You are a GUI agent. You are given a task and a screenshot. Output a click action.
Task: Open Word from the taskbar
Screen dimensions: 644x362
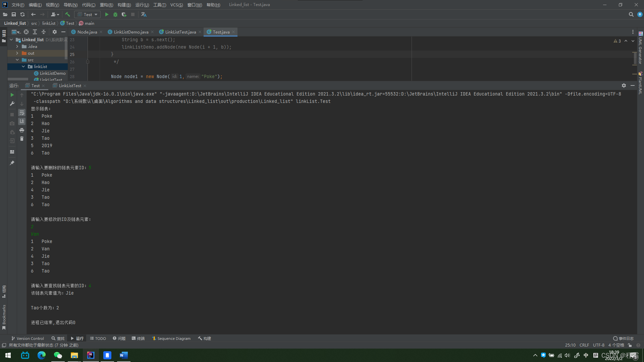[x=123, y=355]
